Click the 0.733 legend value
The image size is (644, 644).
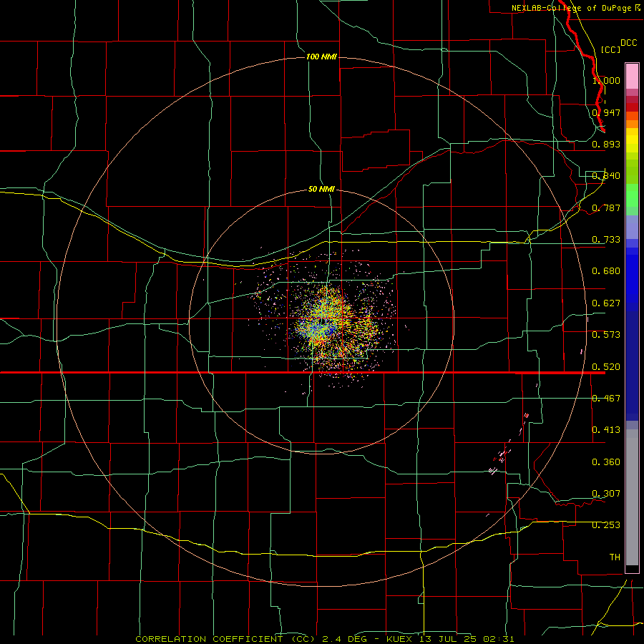point(606,240)
